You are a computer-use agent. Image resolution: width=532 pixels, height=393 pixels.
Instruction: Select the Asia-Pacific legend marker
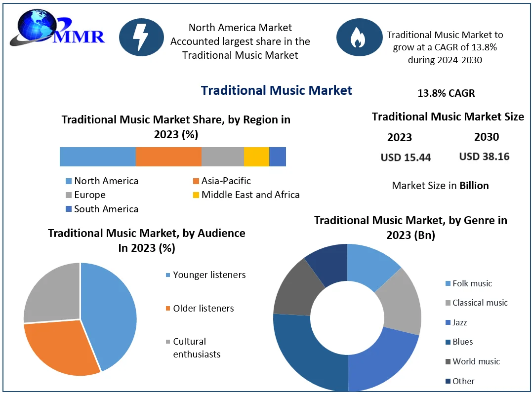click(x=196, y=181)
